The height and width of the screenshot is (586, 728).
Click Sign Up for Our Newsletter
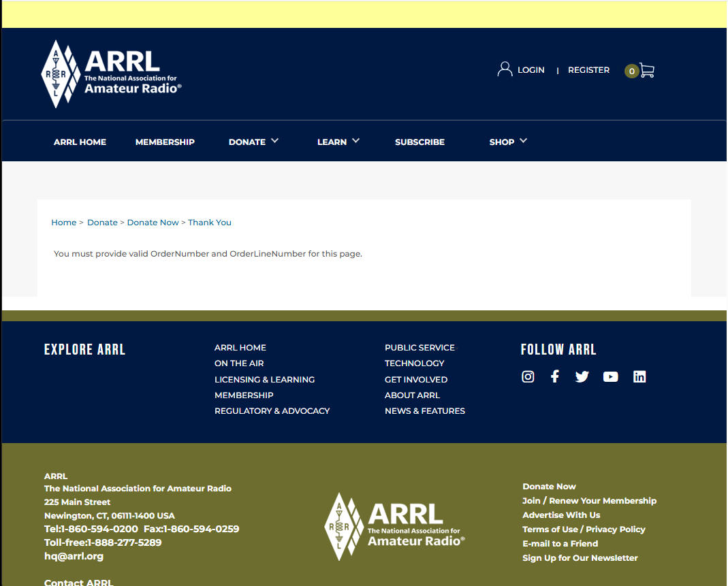[580, 558]
